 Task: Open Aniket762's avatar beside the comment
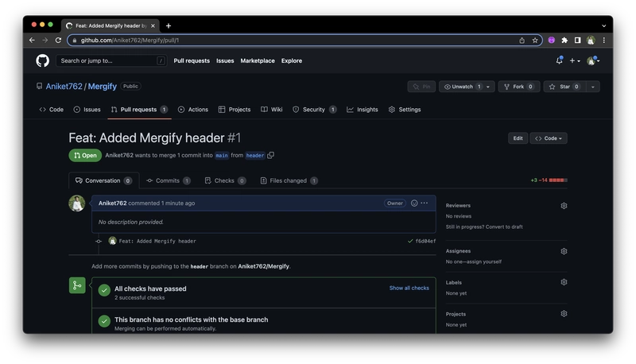pos(76,203)
